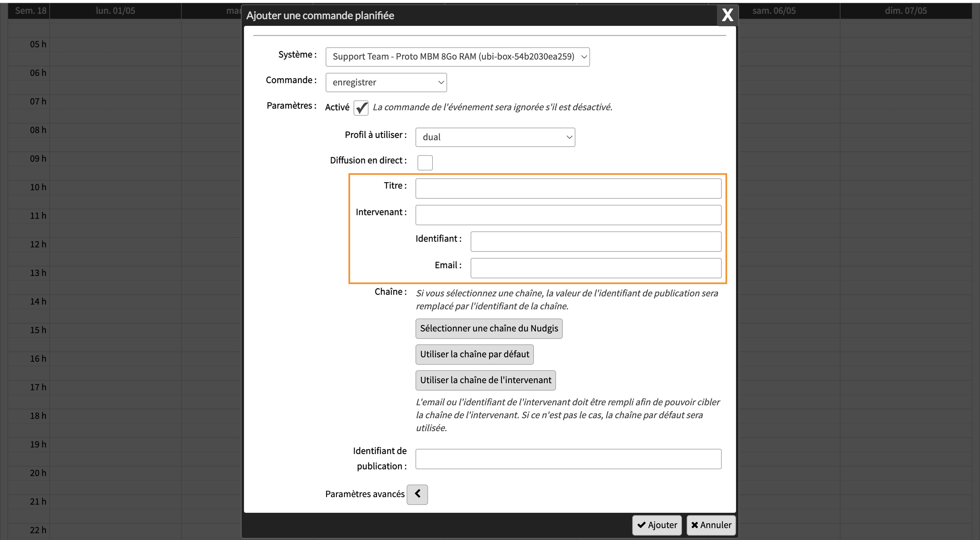Click the 10 h time row label

point(38,187)
